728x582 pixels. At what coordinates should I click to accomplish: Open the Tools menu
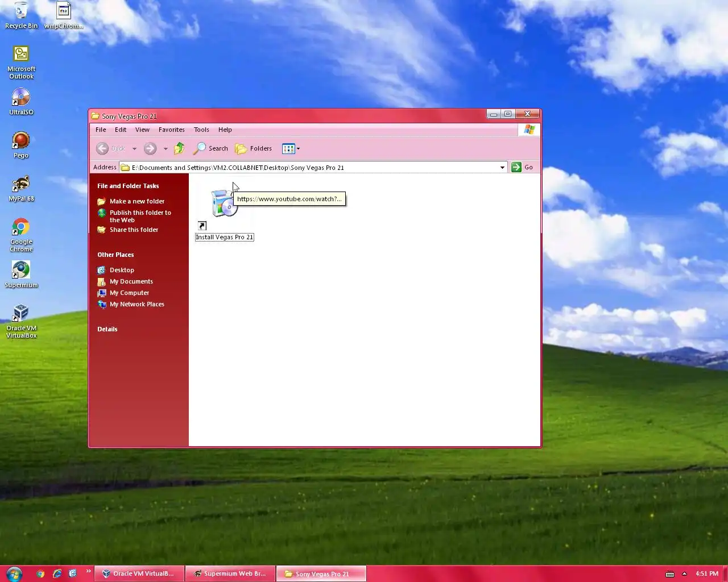201,130
